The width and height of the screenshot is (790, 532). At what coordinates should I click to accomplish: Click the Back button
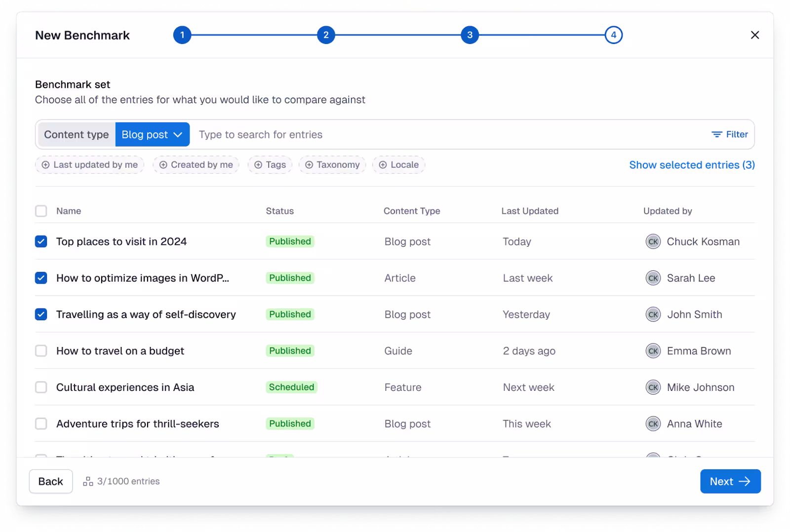click(51, 481)
